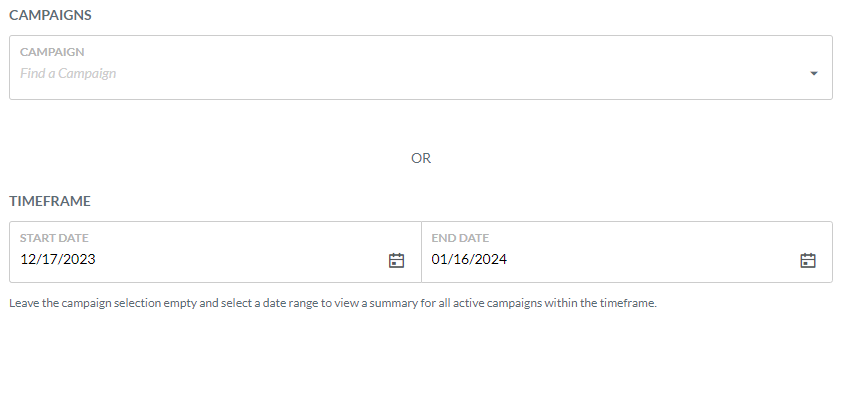The height and width of the screenshot is (396, 849).
Task: Click the Find a Campaign placeholder text
Action: point(68,73)
